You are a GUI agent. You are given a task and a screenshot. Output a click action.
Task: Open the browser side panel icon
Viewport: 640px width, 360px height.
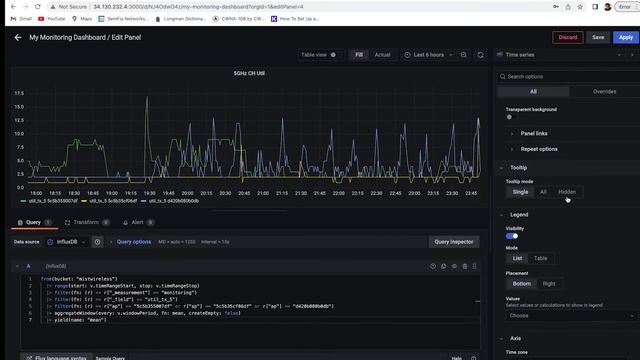(x=595, y=7)
